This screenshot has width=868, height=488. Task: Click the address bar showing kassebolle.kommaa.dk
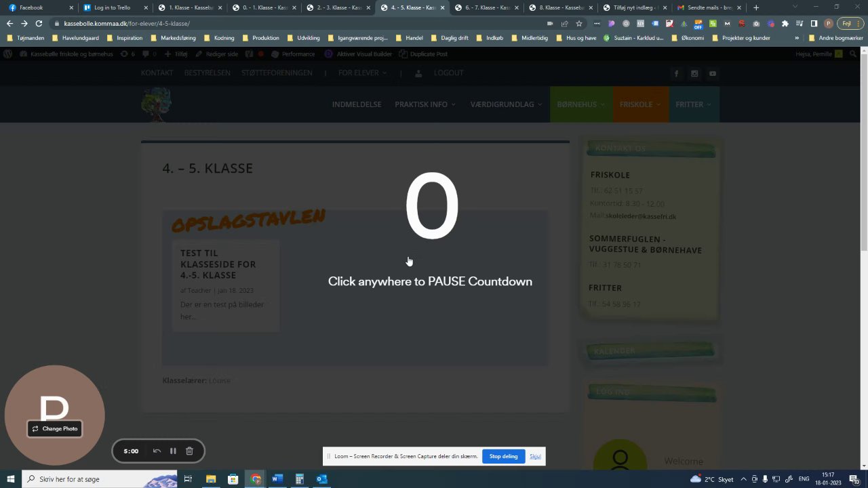(298, 23)
